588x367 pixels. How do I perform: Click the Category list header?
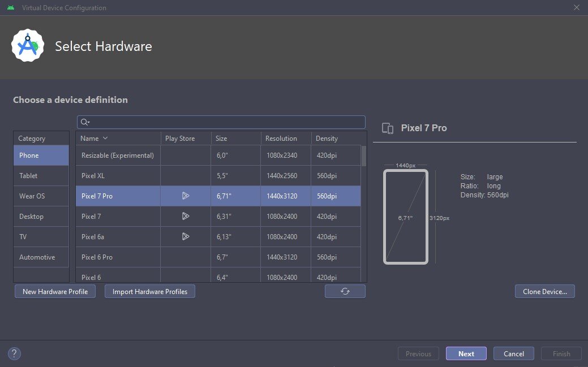click(41, 139)
